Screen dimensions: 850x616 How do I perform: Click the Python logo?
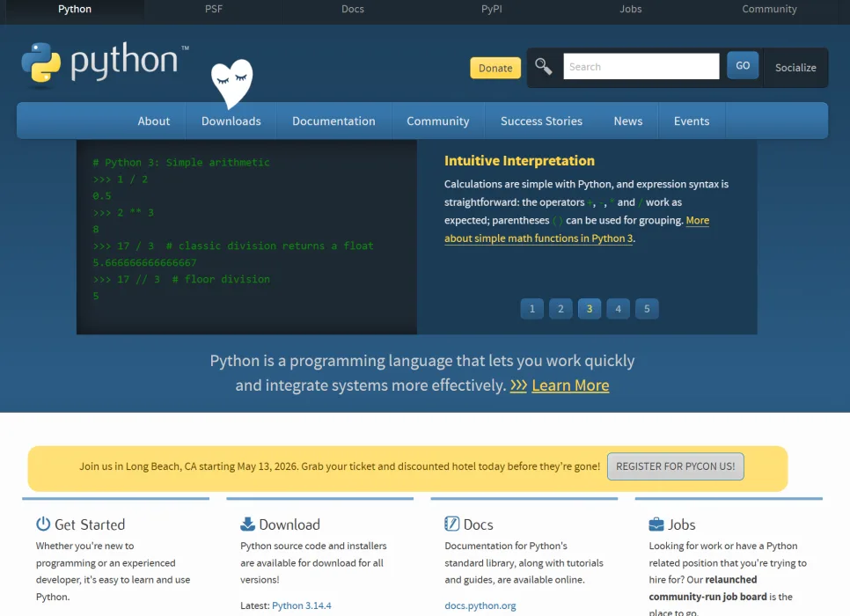(x=105, y=63)
